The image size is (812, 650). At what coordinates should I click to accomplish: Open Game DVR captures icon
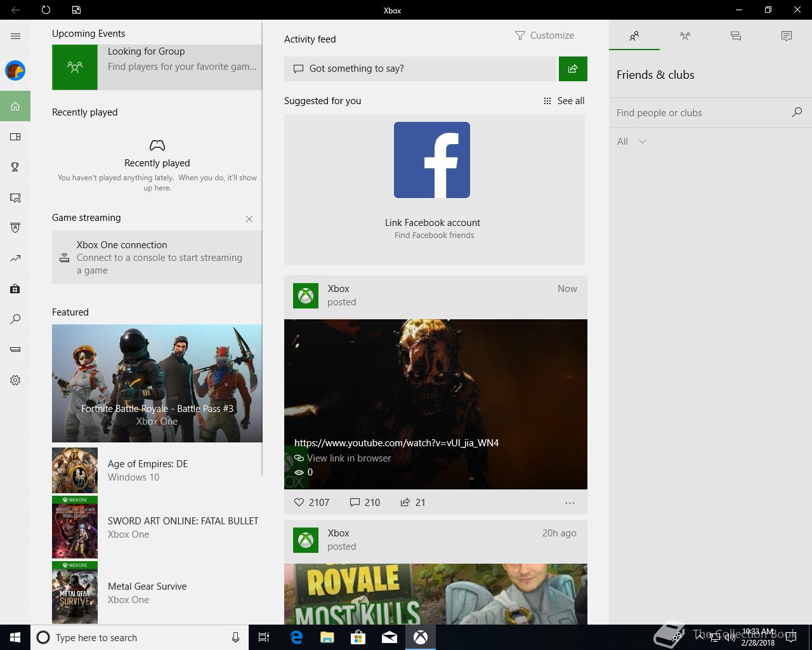coord(15,197)
